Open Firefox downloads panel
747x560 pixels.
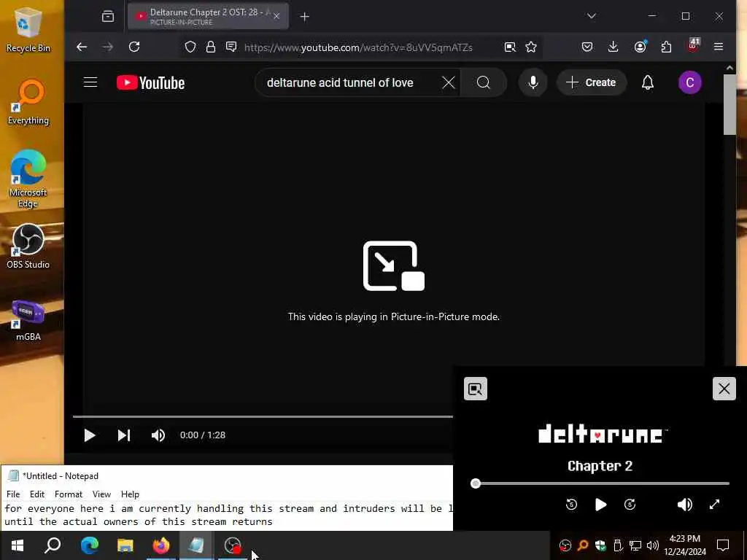click(613, 47)
